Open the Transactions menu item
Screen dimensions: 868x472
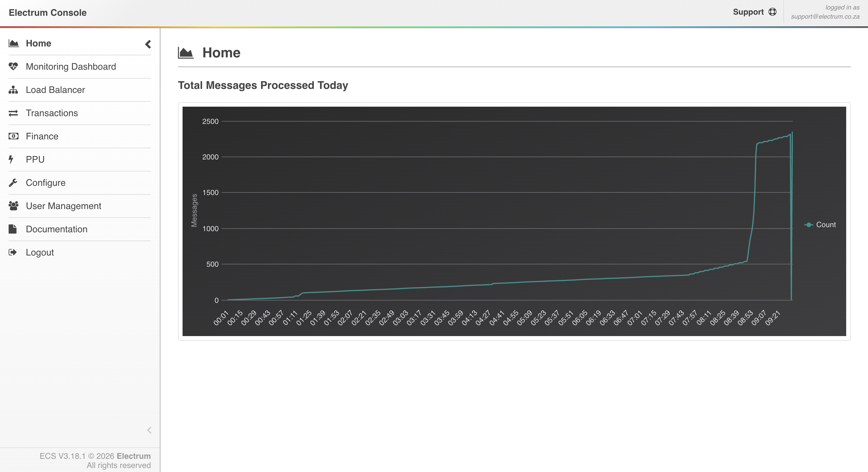point(52,113)
